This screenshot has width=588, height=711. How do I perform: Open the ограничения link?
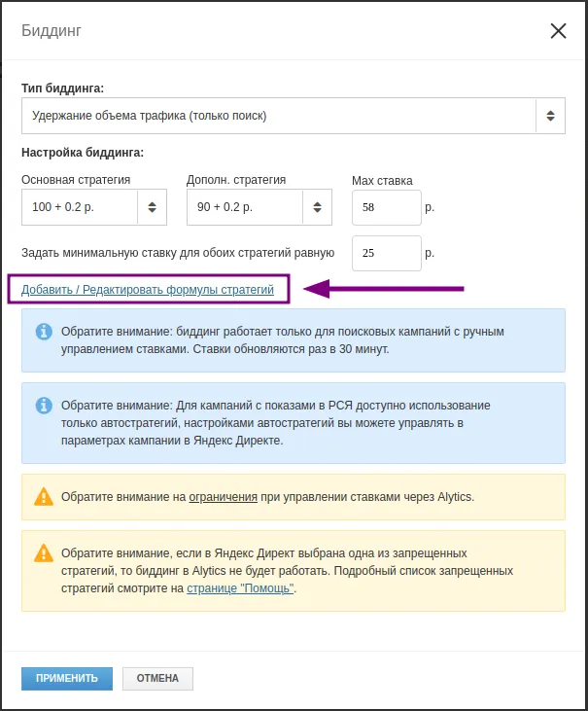(x=223, y=497)
